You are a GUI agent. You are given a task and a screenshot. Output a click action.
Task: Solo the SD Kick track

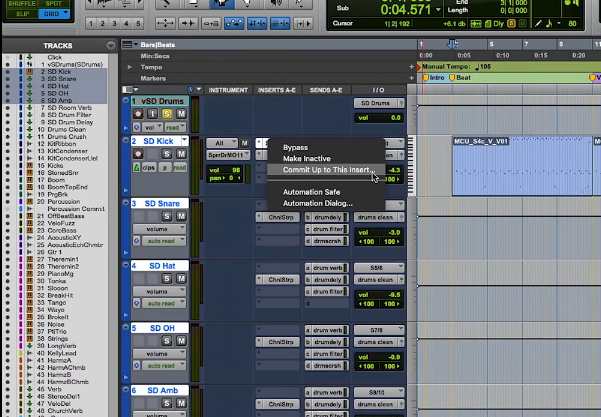[167, 154]
